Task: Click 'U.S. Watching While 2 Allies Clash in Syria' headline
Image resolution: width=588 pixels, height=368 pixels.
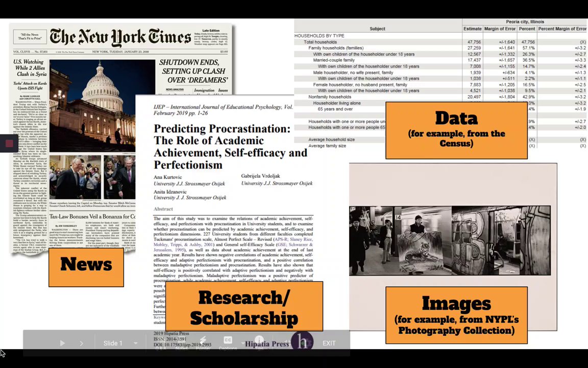Action: (30, 67)
